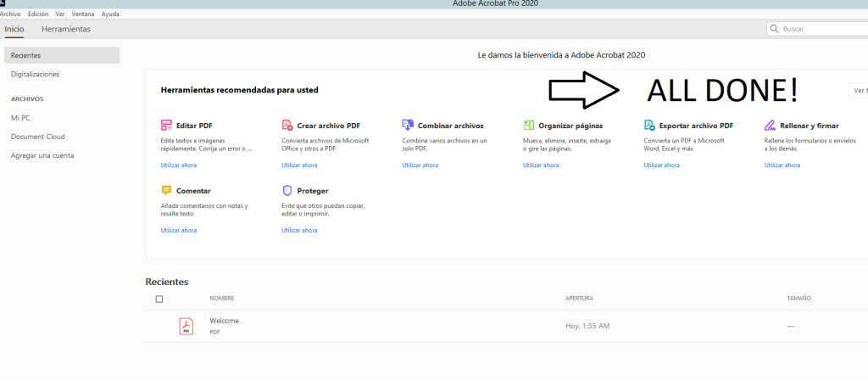Click Utilizar ahora under Comentar
The image size is (868, 381).
coord(179,230)
